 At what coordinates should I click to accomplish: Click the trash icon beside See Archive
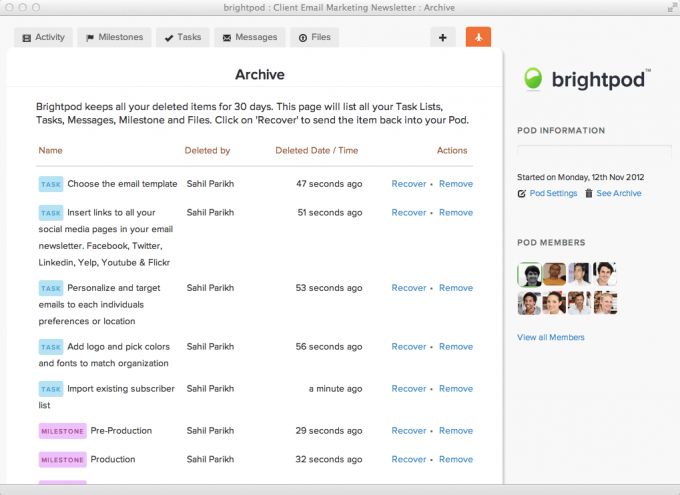click(588, 193)
